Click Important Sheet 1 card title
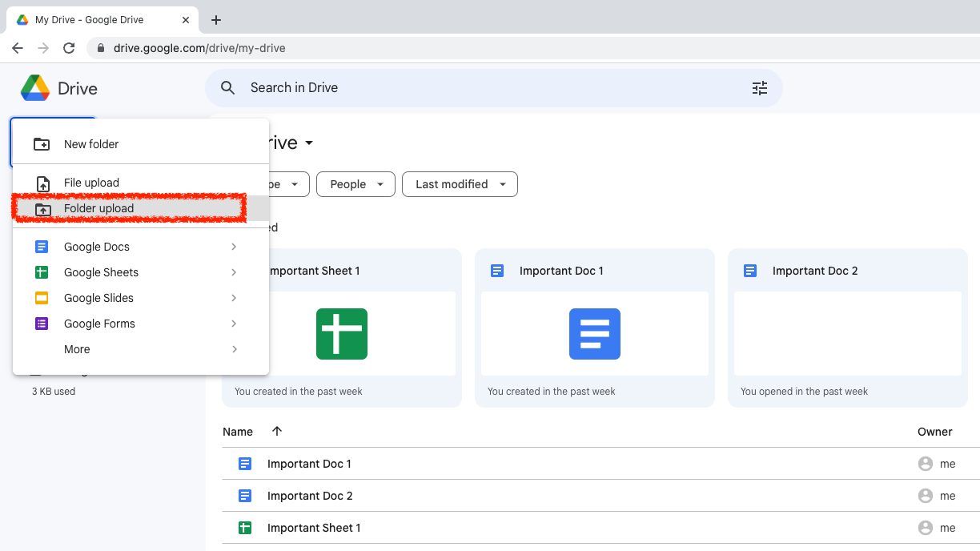980x551 pixels. pyautogui.click(x=314, y=271)
